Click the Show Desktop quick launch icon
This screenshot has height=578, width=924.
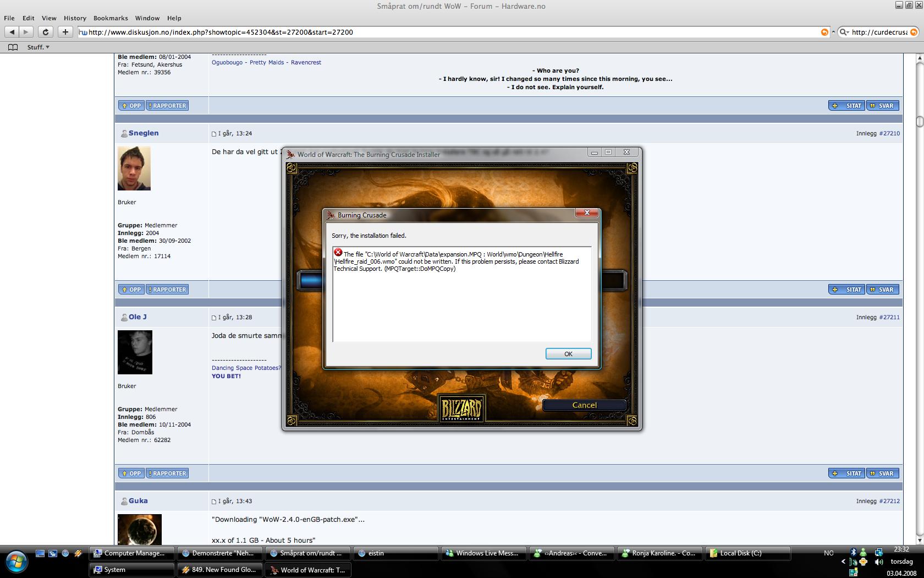(x=40, y=553)
